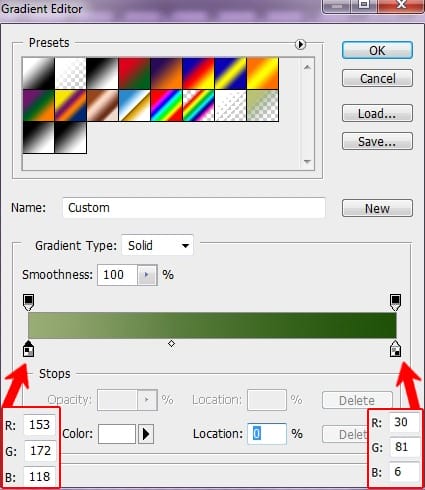Viewport: 425px width, 490px height.
Task: Click the OK button
Action: point(377,50)
